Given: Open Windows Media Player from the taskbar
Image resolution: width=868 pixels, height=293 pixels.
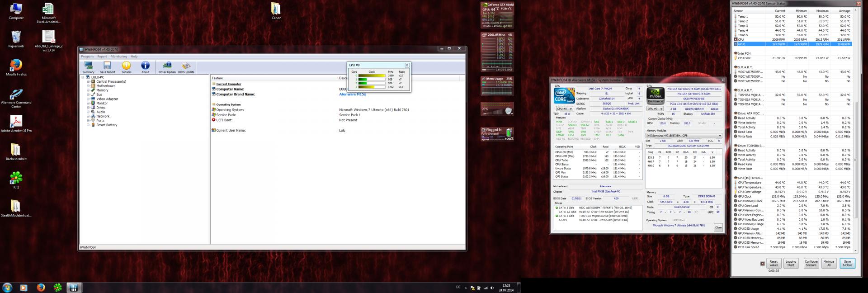Looking at the screenshot, I should [24, 288].
